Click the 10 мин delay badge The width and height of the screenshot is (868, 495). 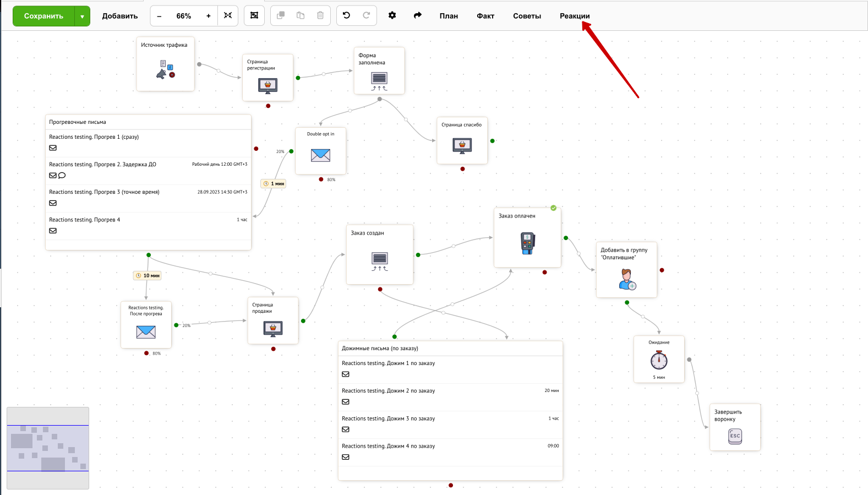click(148, 275)
